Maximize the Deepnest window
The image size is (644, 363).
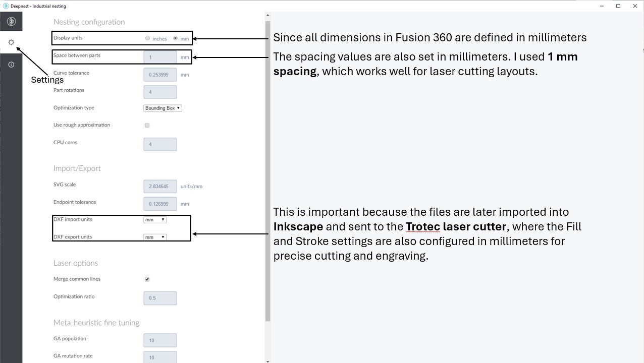coord(618,6)
